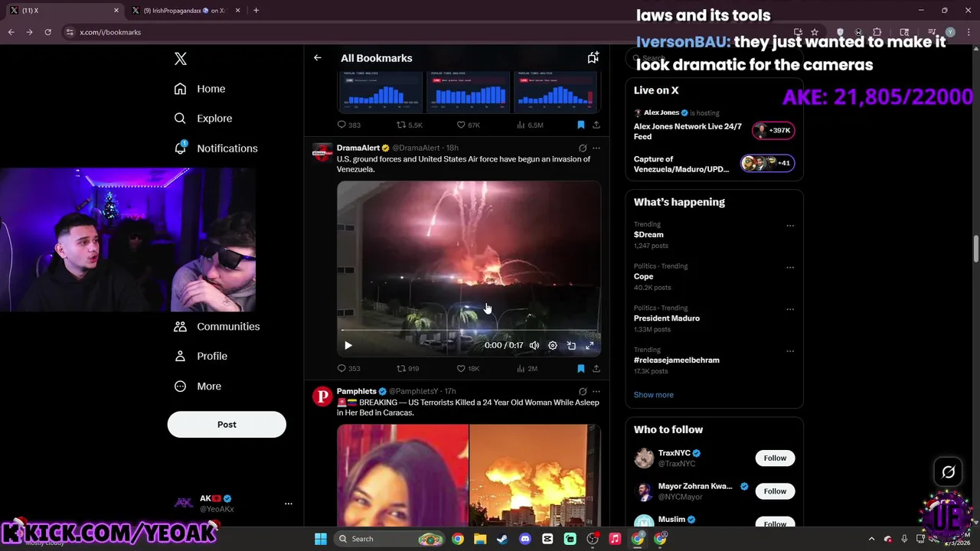Open OBS Studio from the taskbar

click(x=593, y=539)
